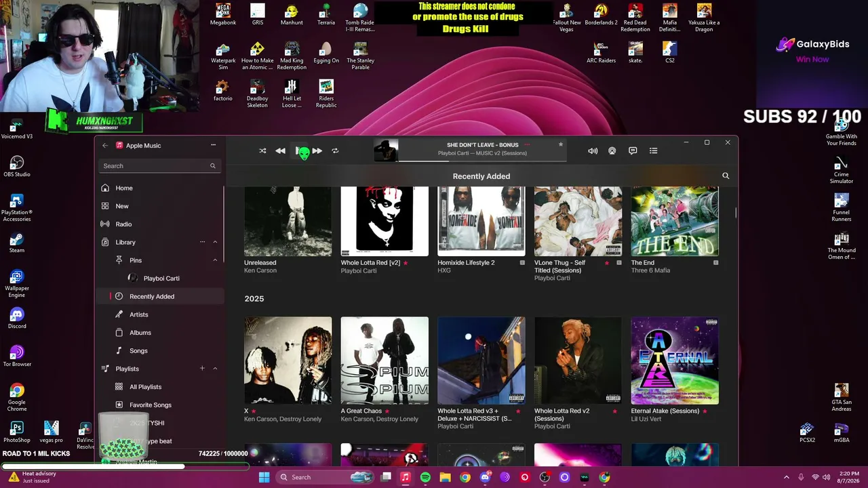
Task: Open the Favorite Songs playlist
Action: 159,405
